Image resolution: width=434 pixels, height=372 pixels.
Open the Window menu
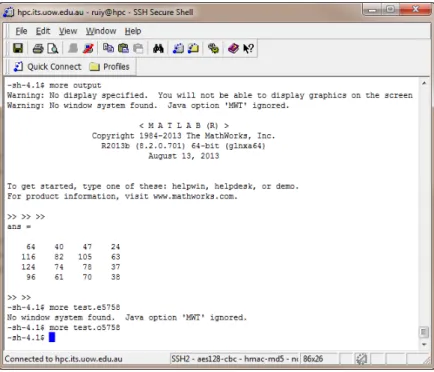click(x=101, y=31)
